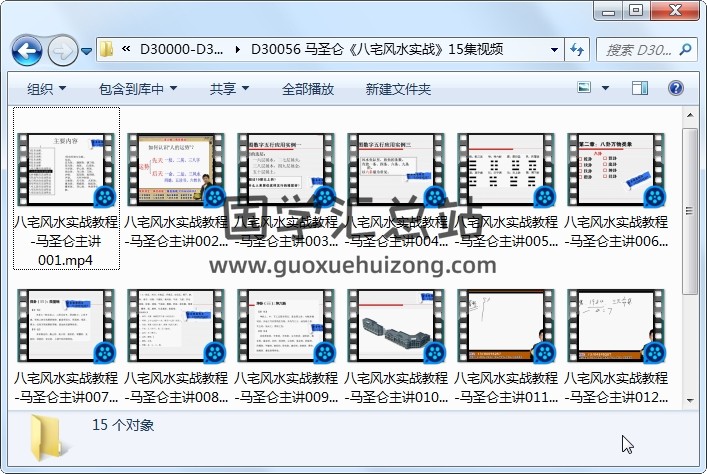Screen dimensions: 707x474
Task: Go back using the Back arrow button
Action: (27, 51)
